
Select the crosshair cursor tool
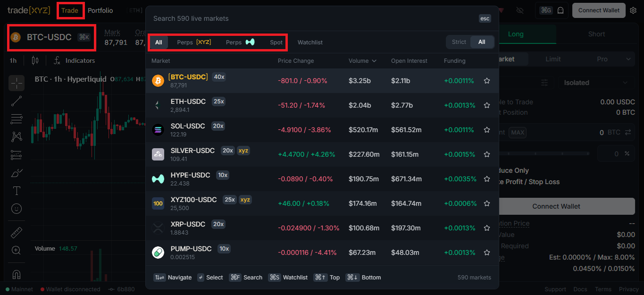[17, 83]
